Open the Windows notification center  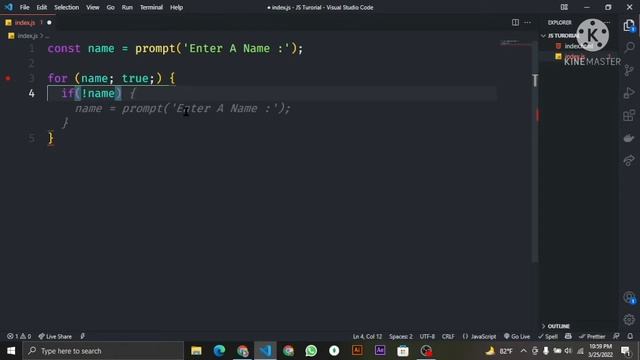click(x=625, y=351)
